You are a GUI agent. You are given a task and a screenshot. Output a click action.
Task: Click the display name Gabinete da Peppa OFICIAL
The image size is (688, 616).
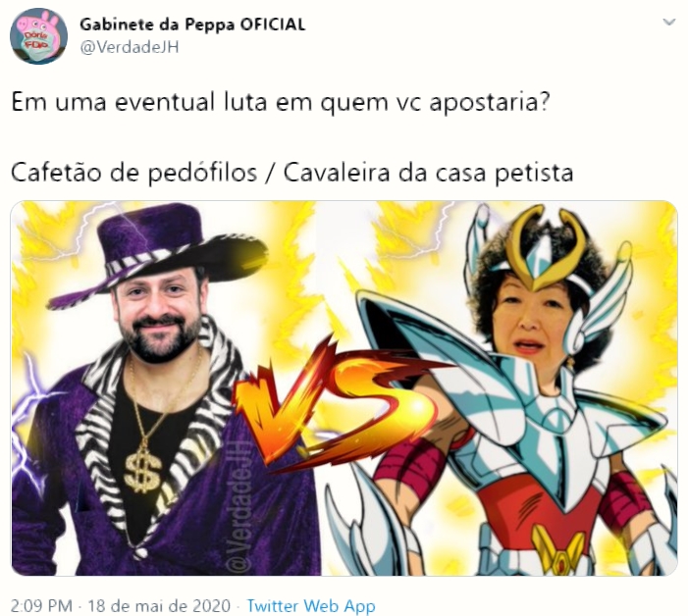192,25
